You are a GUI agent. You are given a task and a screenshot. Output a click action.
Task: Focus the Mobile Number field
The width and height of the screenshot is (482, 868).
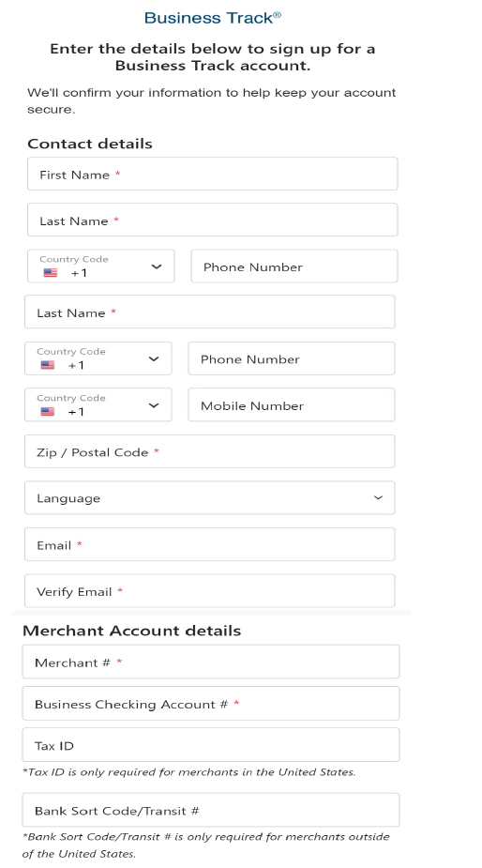click(x=292, y=404)
